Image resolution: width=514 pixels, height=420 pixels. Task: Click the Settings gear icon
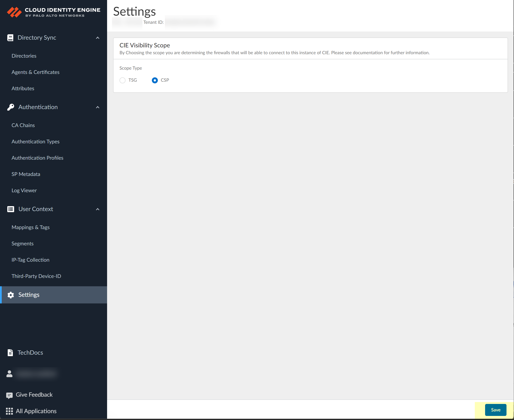point(11,295)
